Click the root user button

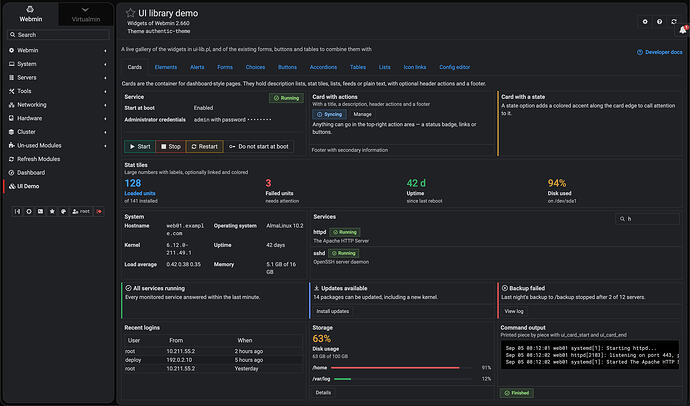click(x=81, y=212)
